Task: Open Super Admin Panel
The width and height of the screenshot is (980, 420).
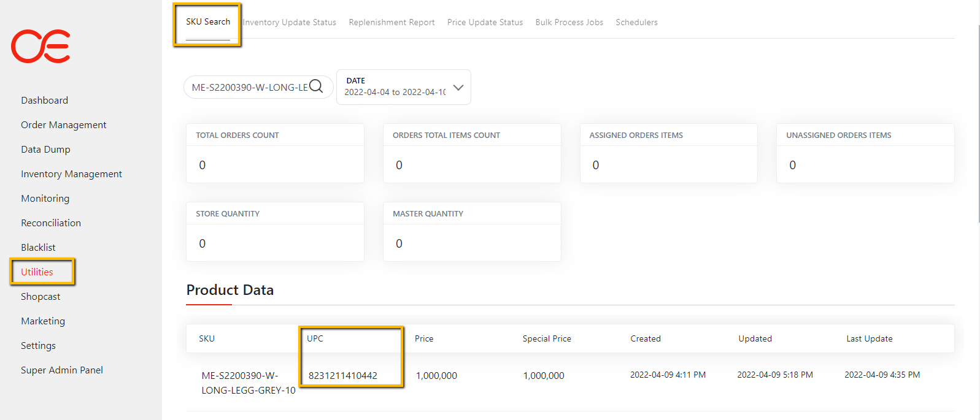Action: point(62,370)
